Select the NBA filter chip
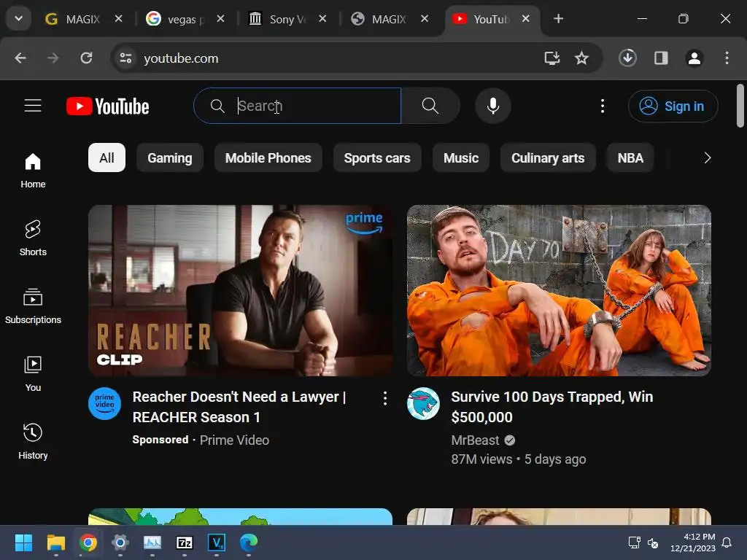 (x=630, y=157)
